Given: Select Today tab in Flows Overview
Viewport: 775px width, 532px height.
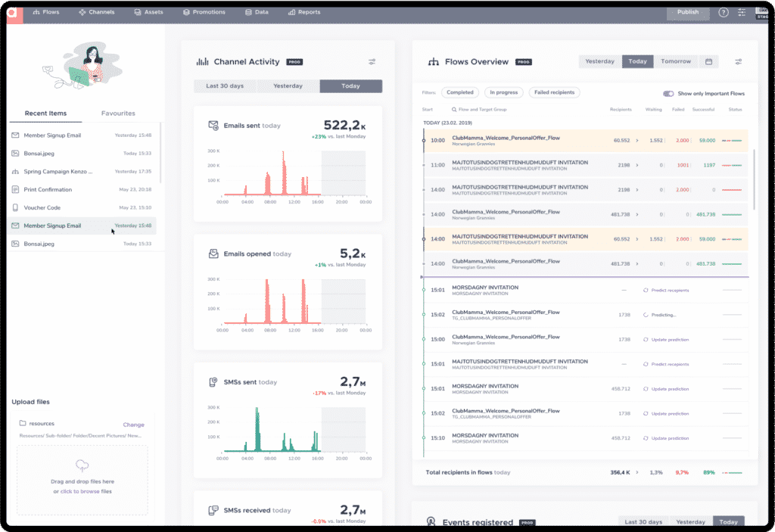Looking at the screenshot, I should coord(637,61).
